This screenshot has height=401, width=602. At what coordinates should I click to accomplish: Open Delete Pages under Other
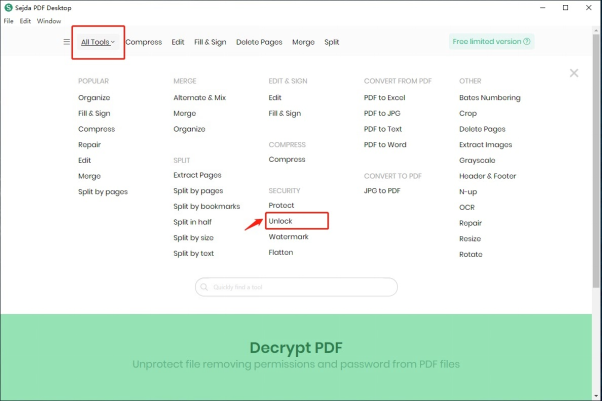(x=482, y=129)
